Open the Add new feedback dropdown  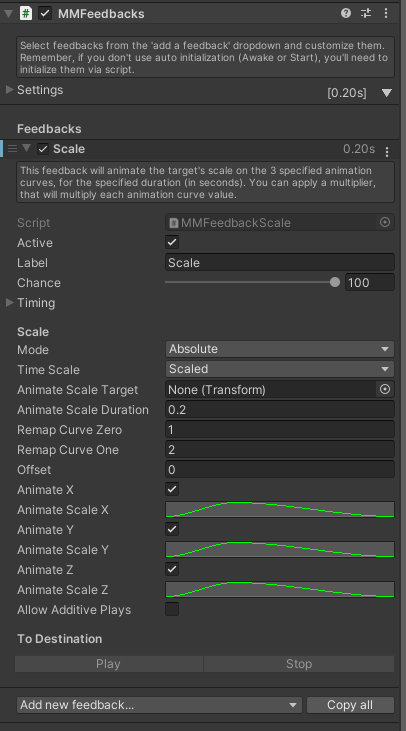(x=159, y=704)
